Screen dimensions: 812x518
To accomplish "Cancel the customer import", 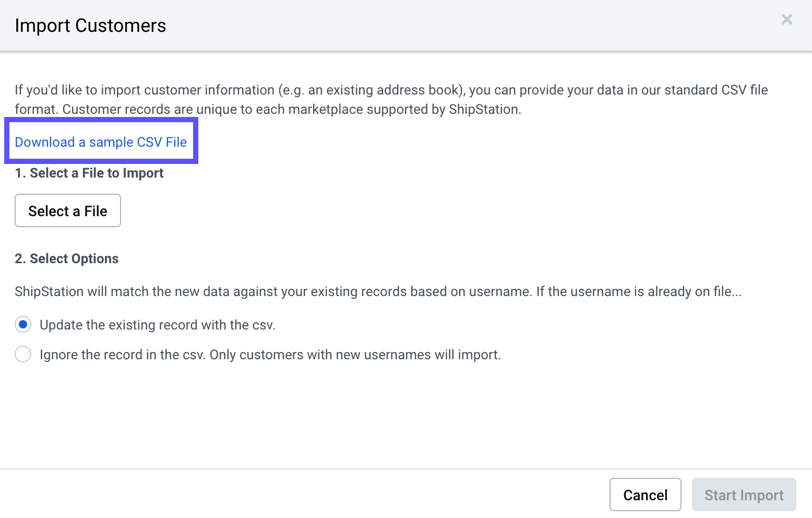I will [645, 495].
